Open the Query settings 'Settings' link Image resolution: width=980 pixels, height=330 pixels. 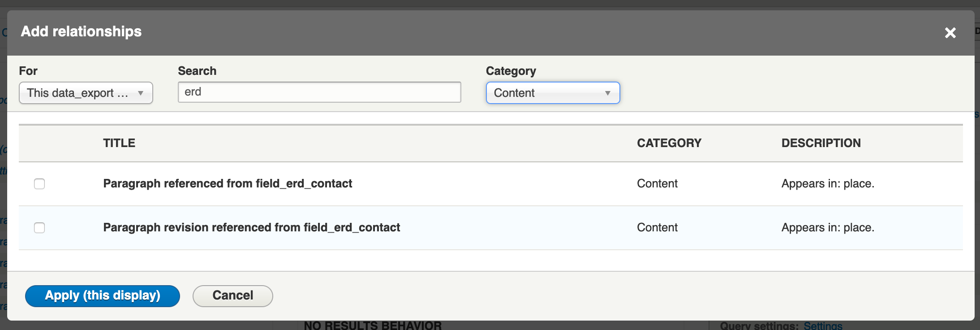pyautogui.click(x=823, y=326)
